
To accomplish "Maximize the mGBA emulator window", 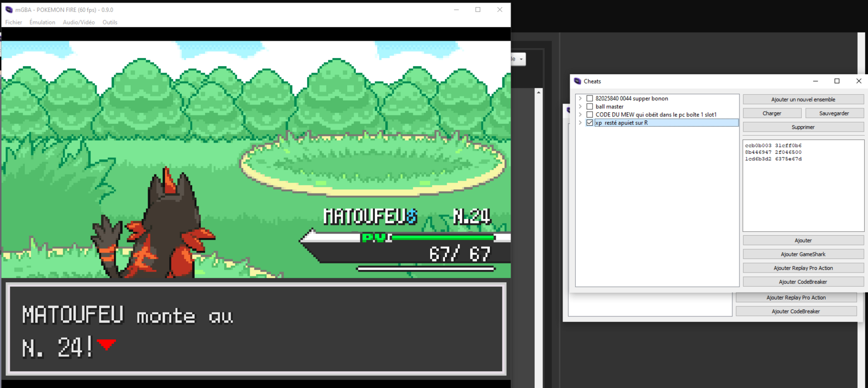I will (x=478, y=10).
